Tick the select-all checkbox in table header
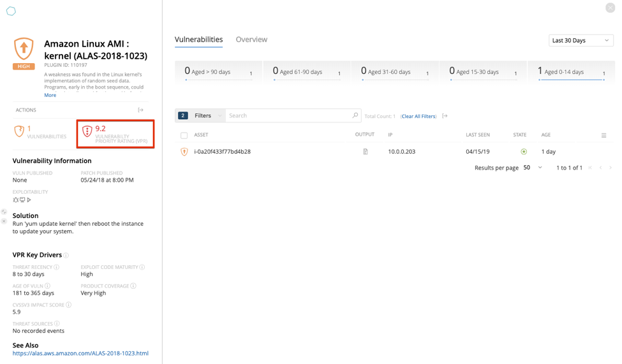Screen dimensions: 622x364 pyautogui.click(x=184, y=135)
